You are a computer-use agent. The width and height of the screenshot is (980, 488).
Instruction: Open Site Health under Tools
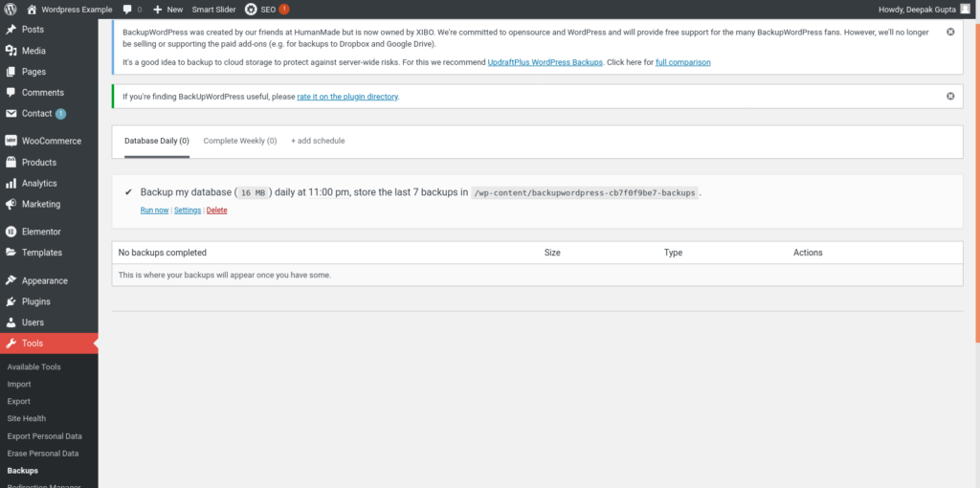tap(27, 418)
